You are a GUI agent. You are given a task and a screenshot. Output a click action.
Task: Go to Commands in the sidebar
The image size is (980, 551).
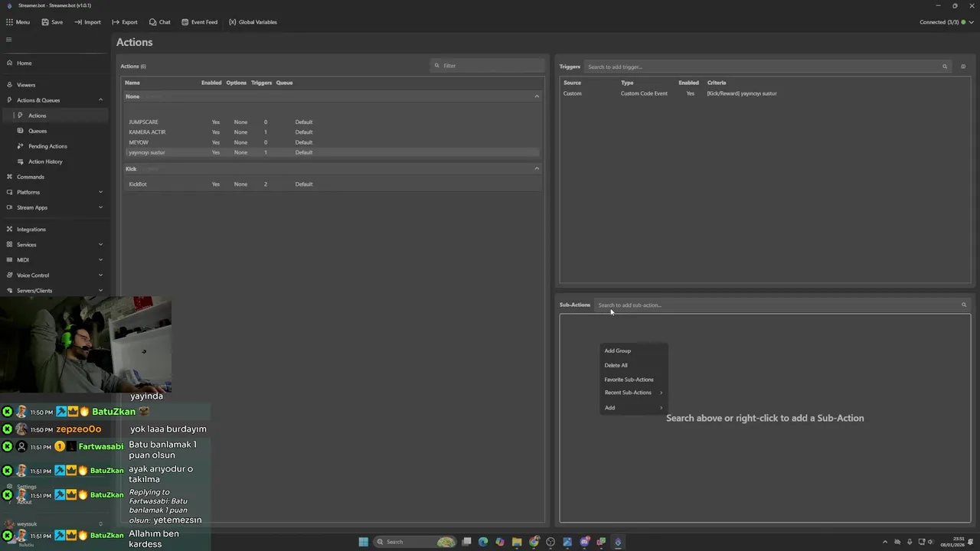(x=54, y=177)
